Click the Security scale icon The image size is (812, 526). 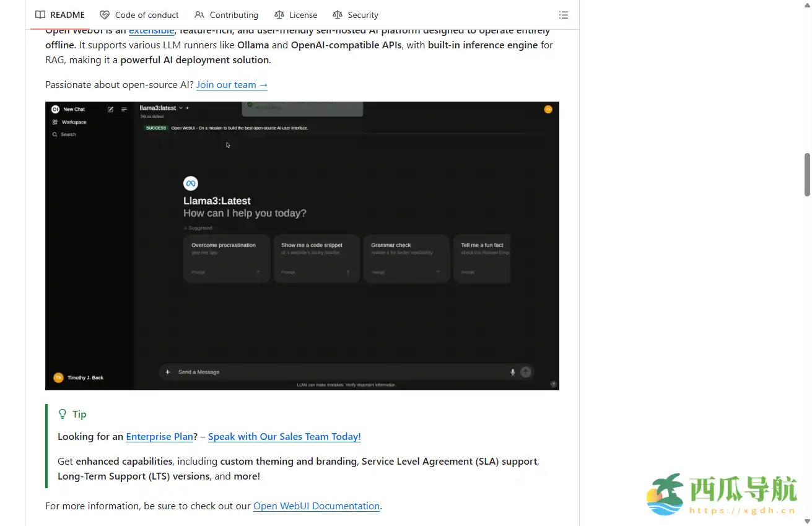coord(337,15)
